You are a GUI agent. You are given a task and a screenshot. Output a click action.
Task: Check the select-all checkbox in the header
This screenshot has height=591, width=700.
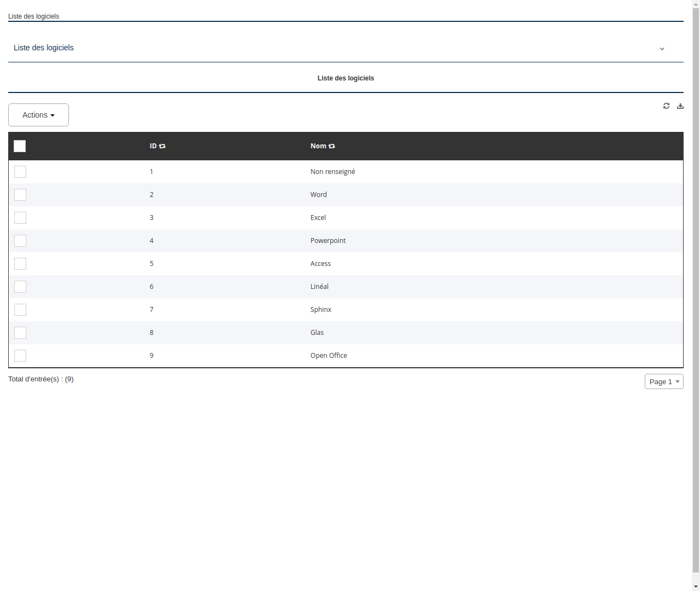(20, 146)
